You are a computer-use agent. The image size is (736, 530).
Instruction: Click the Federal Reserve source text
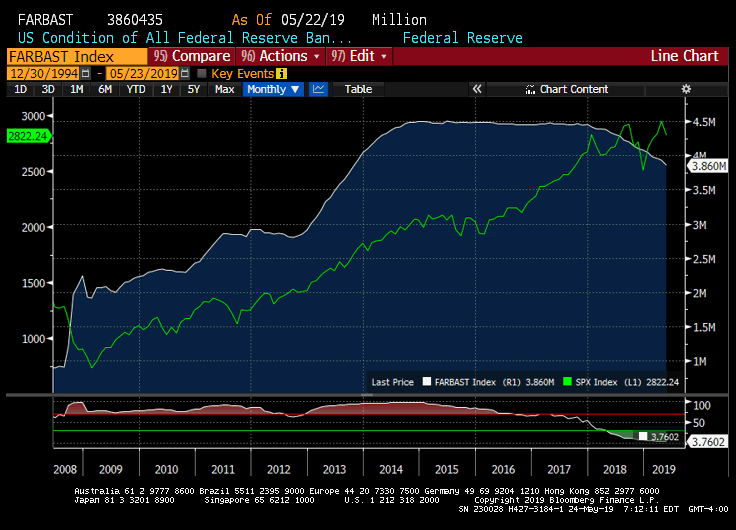[x=462, y=38]
